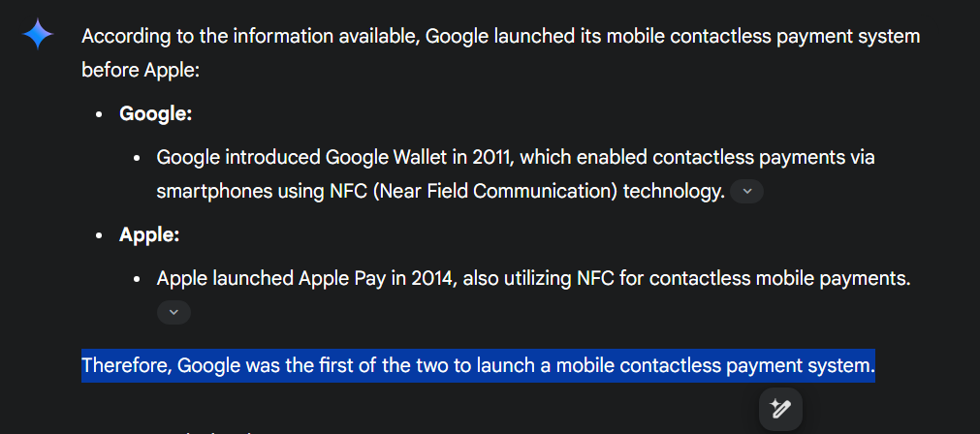Click the year "2014" in the text
This screenshot has height=434, width=980.
(432, 279)
